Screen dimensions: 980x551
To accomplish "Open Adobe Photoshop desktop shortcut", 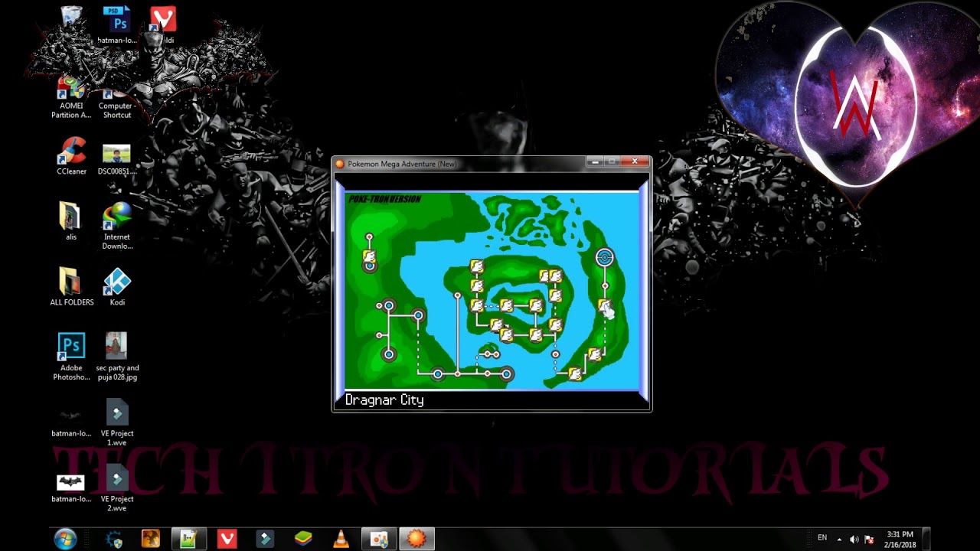I will [71, 357].
